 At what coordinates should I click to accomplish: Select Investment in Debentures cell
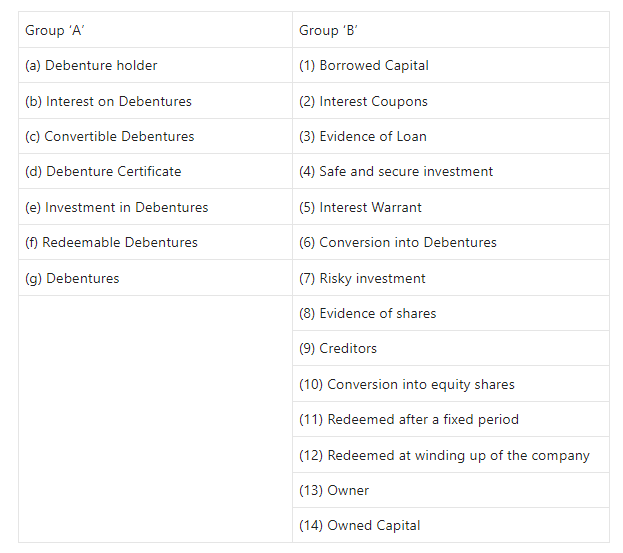click(x=155, y=207)
